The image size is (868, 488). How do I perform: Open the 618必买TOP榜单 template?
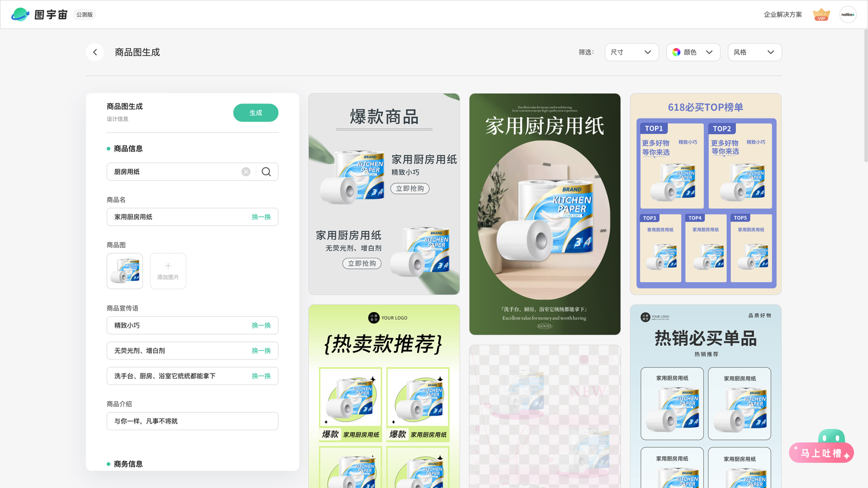(x=705, y=194)
